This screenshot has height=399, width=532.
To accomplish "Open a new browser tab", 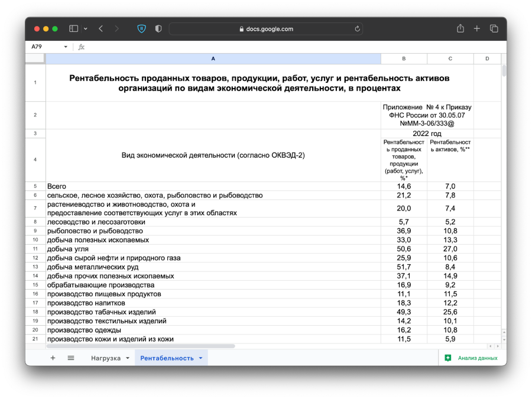I will tap(477, 28).
